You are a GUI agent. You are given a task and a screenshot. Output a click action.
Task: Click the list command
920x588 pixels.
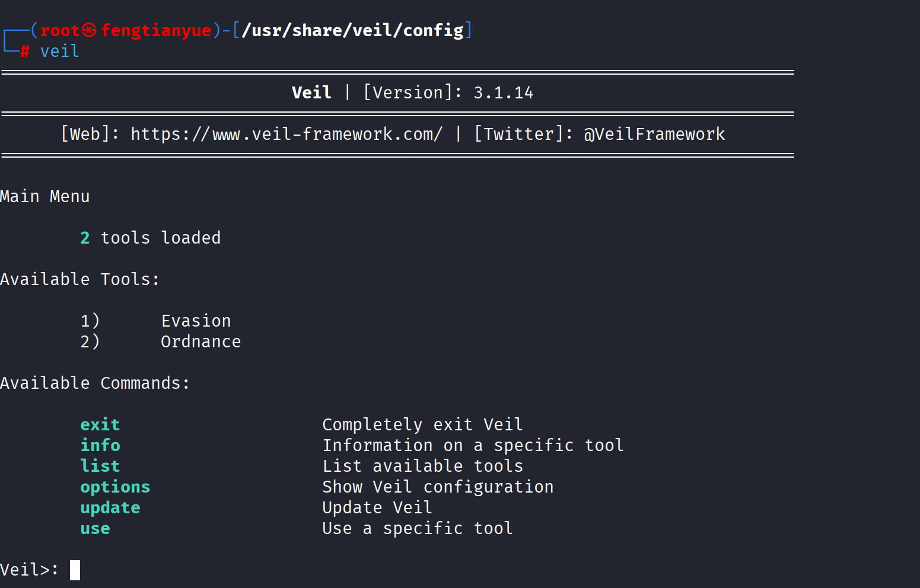[100, 466]
